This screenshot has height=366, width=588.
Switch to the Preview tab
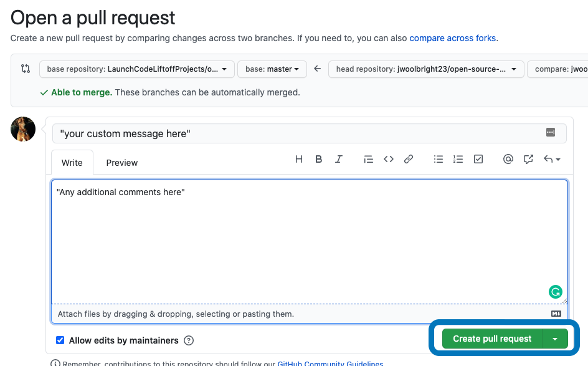pyautogui.click(x=122, y=163)
